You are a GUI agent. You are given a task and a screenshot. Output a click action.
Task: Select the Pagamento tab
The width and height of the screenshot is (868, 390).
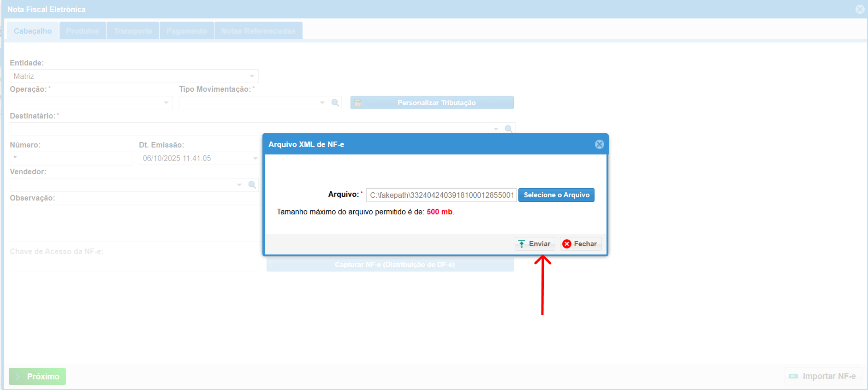[186, 31]
